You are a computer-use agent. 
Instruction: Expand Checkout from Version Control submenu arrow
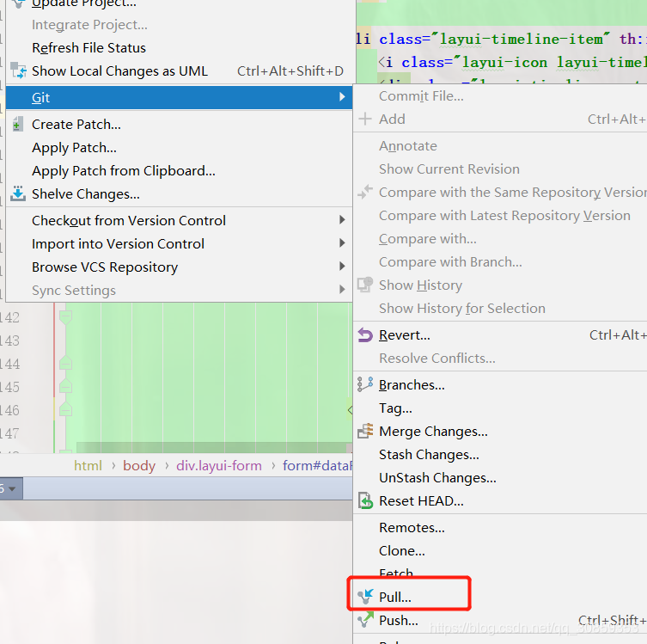click(342, 219)
